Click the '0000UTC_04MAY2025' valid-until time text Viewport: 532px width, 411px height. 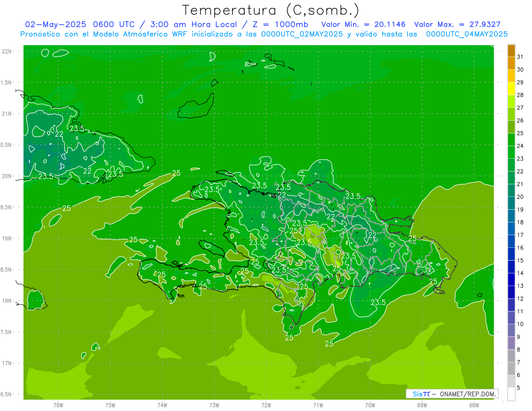(467, 34)
